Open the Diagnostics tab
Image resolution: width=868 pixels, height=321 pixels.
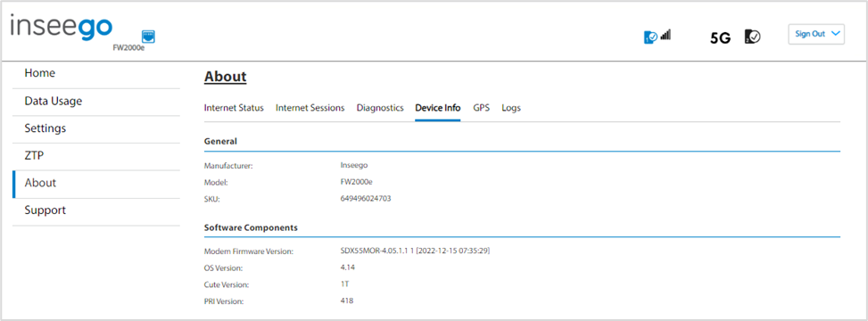pyautogui.click(x=380, y=108)
